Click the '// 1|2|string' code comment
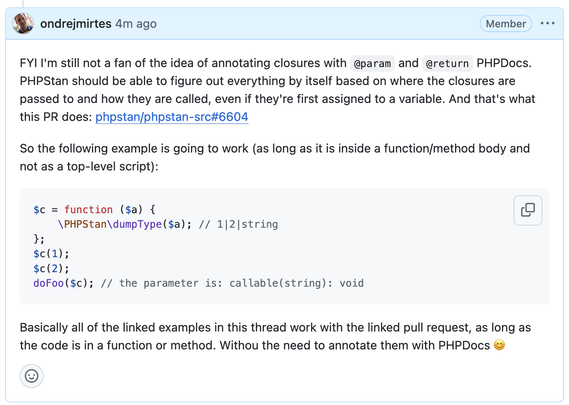 (238, 224)
